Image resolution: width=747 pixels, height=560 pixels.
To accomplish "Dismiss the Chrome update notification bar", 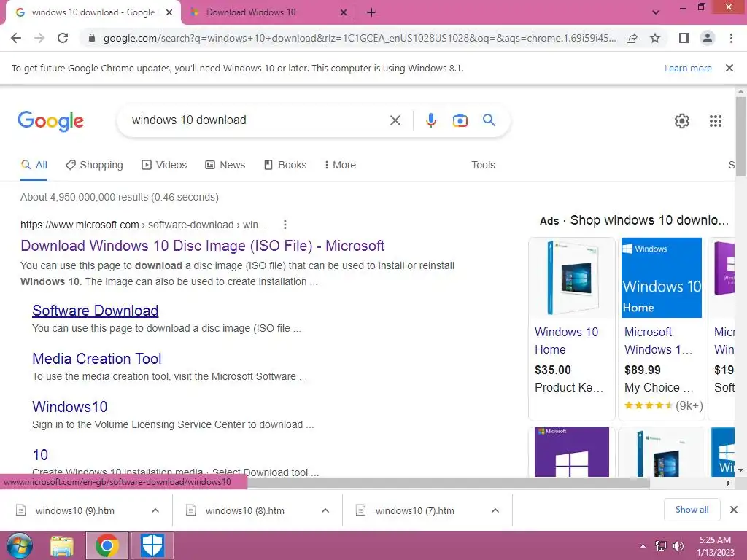I will 729,68.
